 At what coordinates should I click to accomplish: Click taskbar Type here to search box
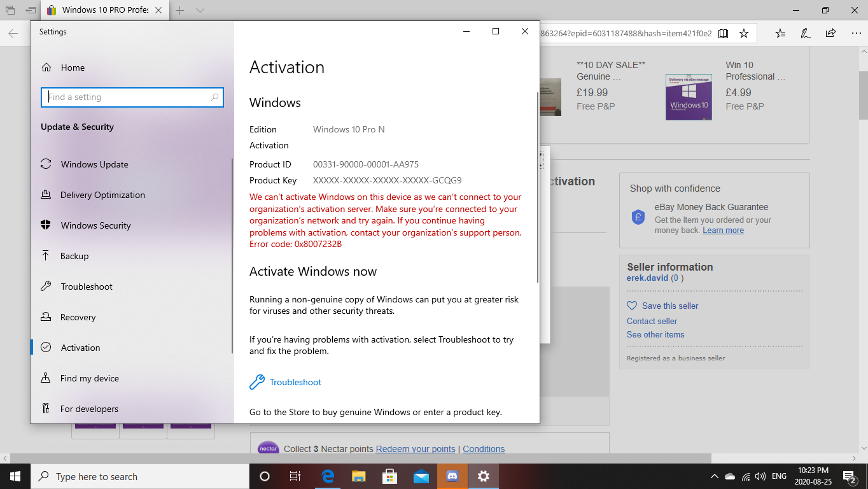(140, 476)
